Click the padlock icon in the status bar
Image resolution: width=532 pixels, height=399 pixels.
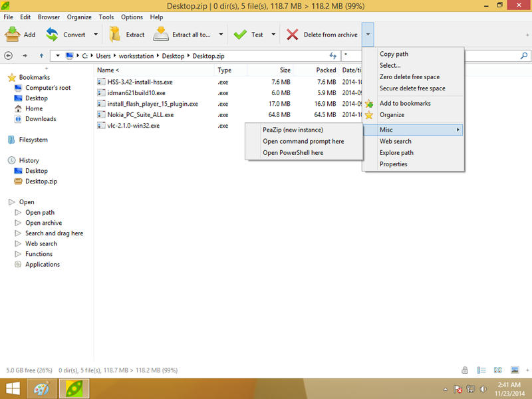click(x=465, y=370)
